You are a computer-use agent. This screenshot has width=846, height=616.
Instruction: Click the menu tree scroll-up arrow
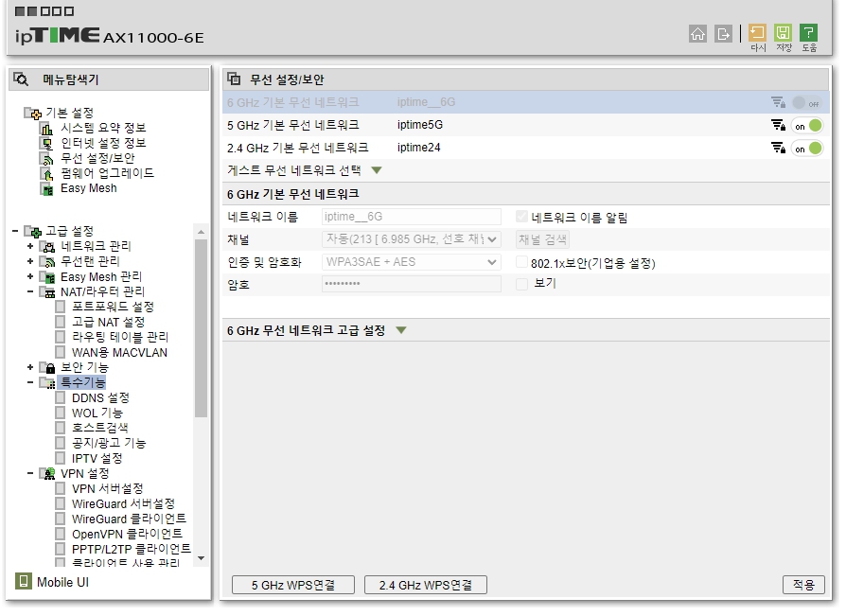201,232
